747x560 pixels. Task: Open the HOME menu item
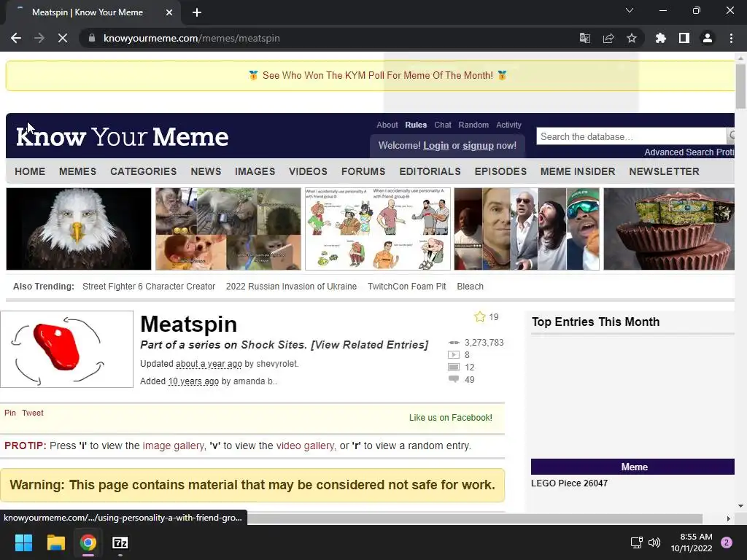30,171
